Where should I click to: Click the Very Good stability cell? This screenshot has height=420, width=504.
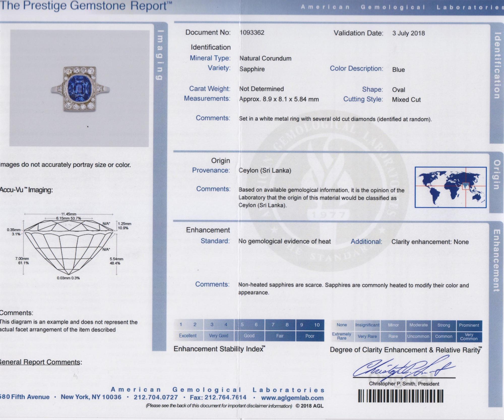click(218, 336)
